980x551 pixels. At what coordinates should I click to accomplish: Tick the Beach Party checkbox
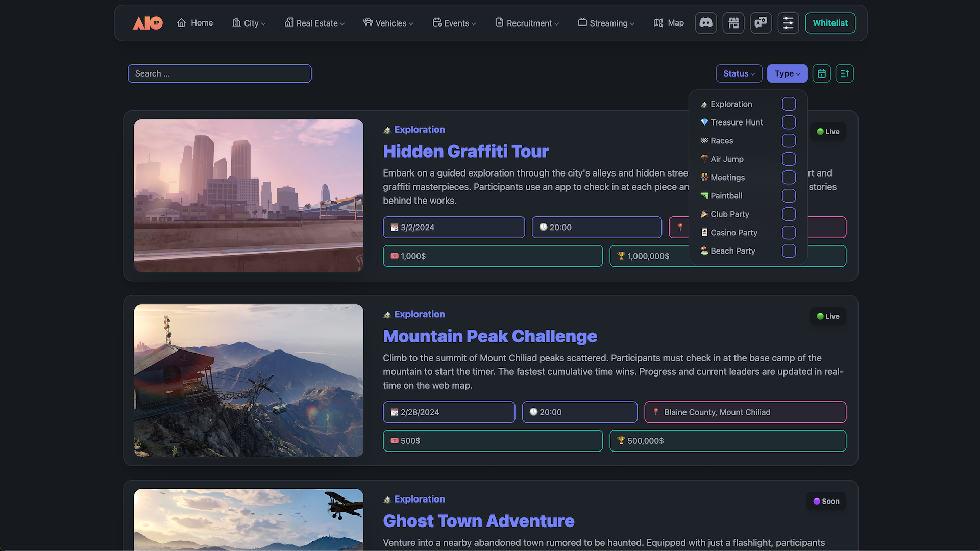789,251
